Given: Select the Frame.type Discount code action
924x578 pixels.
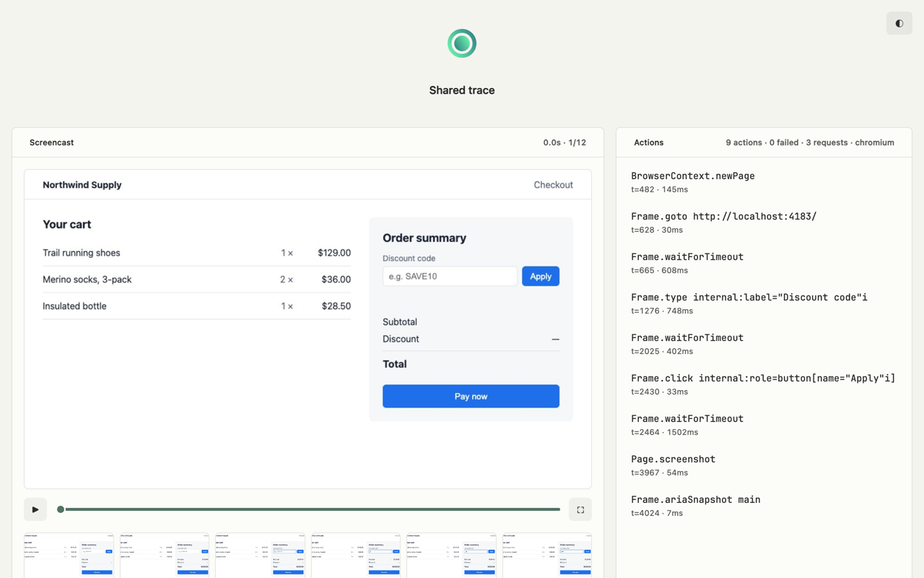Looking at the screenshot, I should point(764,303).
